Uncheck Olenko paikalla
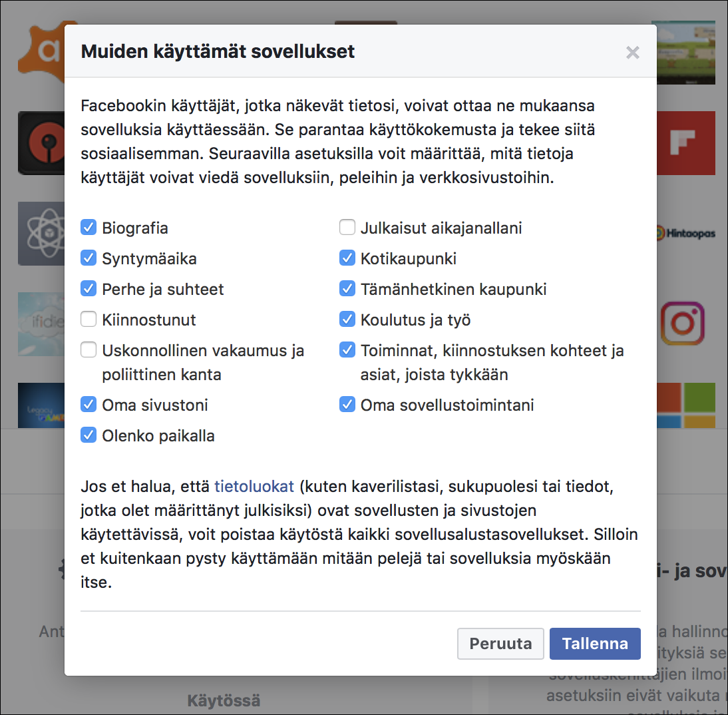728x715 pixels. pyautogui.click(x=89, y=436)
